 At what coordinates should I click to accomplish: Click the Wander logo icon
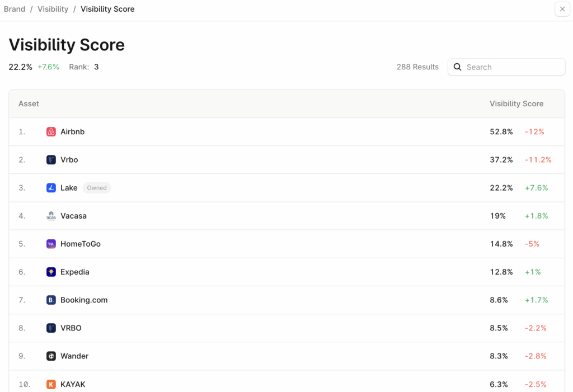pos(51,356)
